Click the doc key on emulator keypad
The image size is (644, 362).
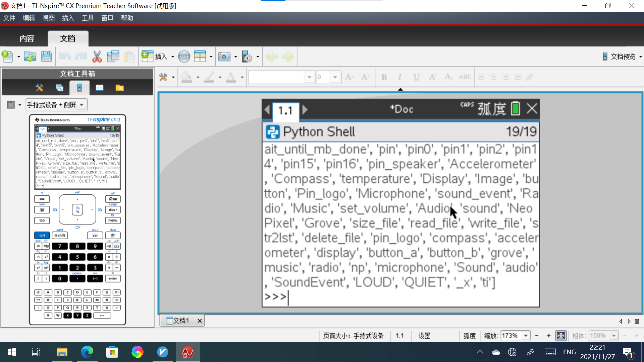[113, 210]
